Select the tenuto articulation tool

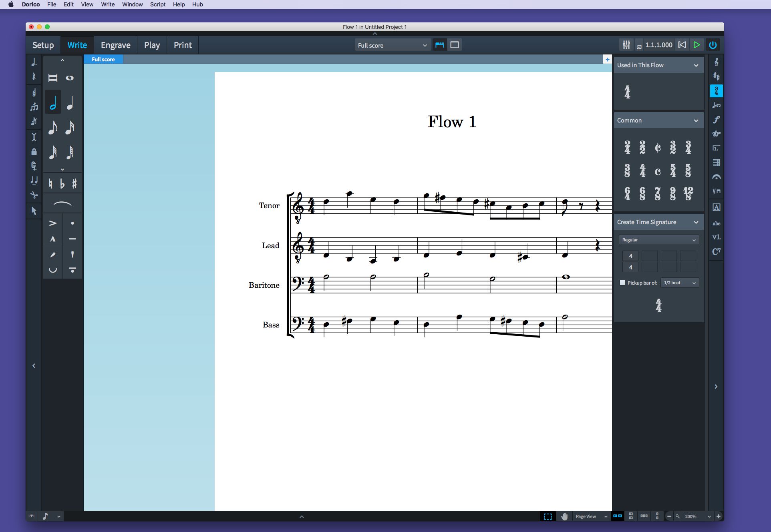point(72,239)
